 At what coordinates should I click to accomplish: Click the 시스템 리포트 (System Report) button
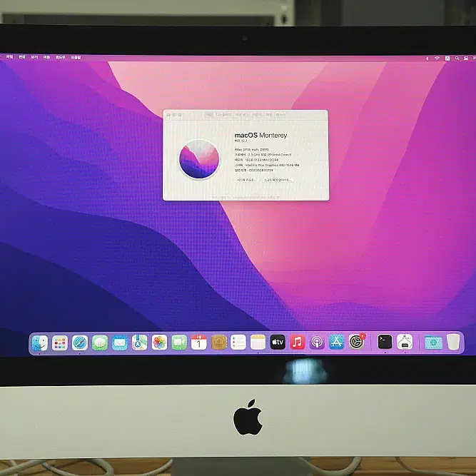point(246,180)
